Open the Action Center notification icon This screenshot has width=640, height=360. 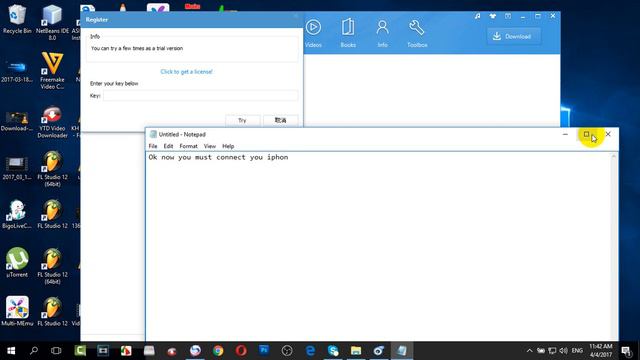(x=626, y=351)
